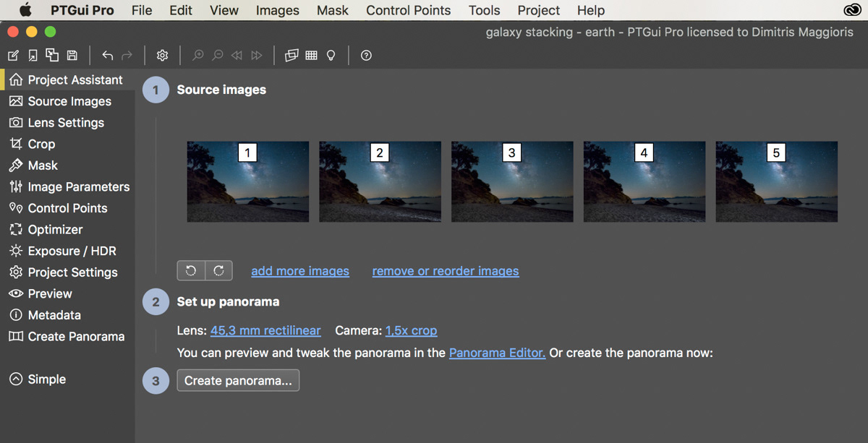Select source image thumbnail 3
This screenshot has height=443, width=868.
[512, 181]
